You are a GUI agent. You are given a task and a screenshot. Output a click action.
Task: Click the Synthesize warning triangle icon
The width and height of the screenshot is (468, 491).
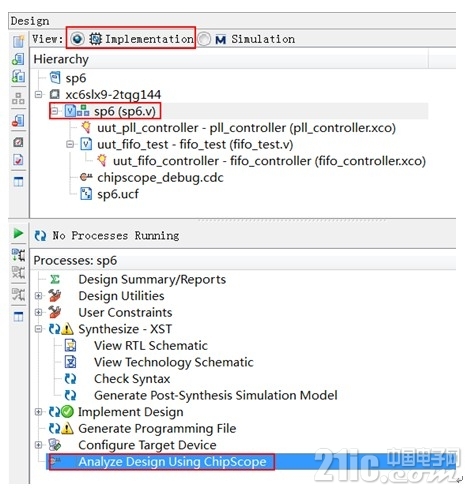coord(67,329)
